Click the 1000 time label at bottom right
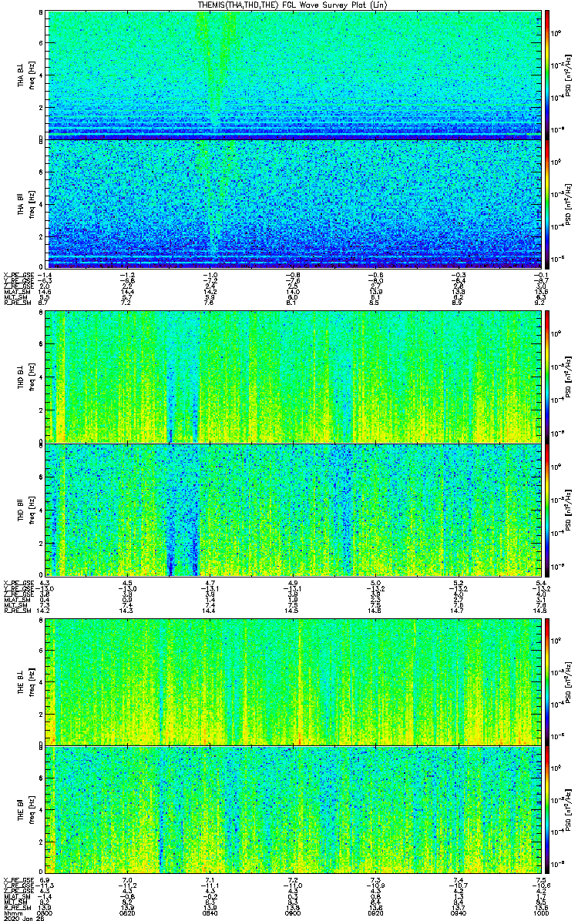Viewport: 578px width, 924px height. tap(539, 913)
